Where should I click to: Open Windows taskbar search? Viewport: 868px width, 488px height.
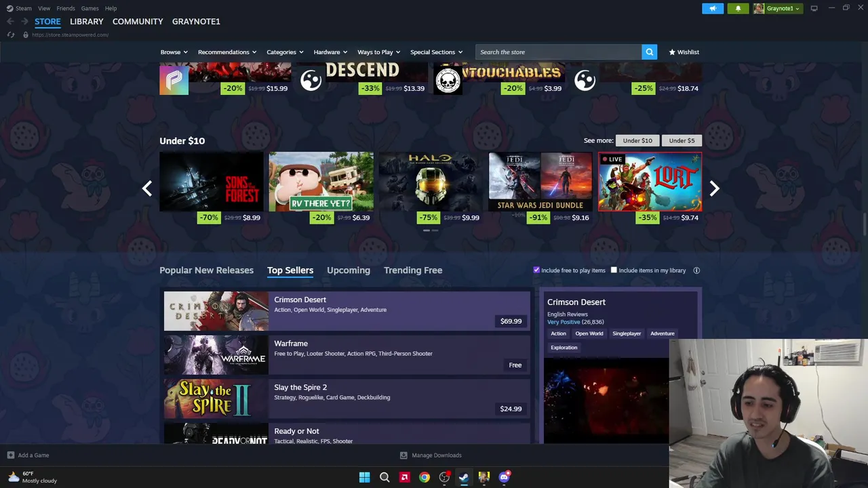click(x=384, y=477)
